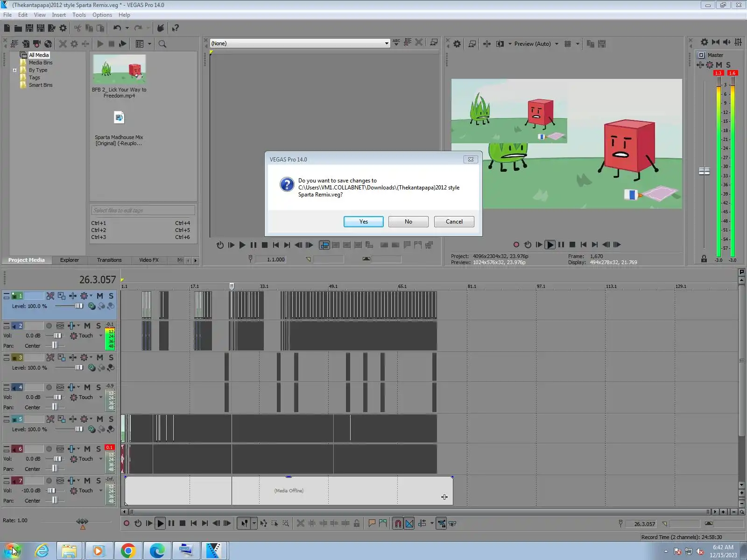The width and height of the screenshot is (747, 560).
Task: Select BFB 2 Lick Your Way thumbnail
Action: coord(119,68)
